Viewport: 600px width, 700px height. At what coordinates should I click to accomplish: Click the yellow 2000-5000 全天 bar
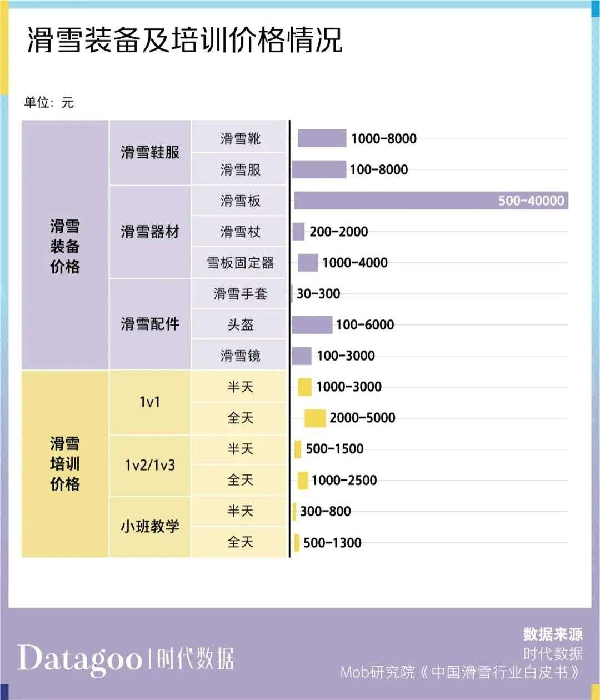point(315,418)
